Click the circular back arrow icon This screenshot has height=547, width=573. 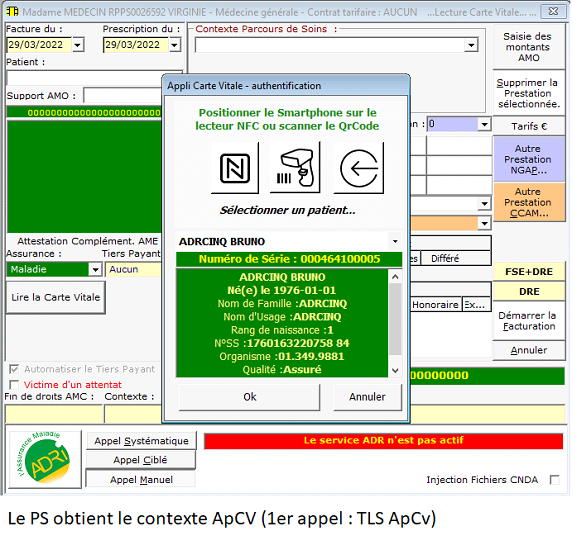click(x=358, y=168)
